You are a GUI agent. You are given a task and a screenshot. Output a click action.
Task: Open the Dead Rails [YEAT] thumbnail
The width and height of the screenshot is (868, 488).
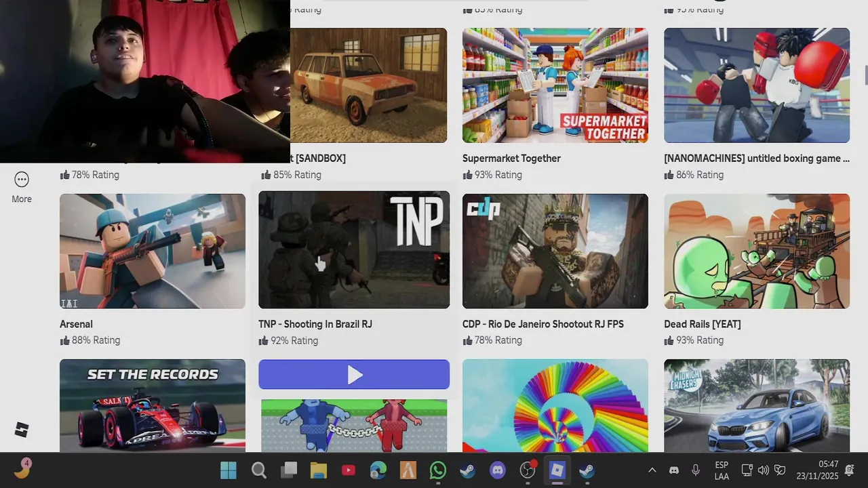(x=757, y=251)
